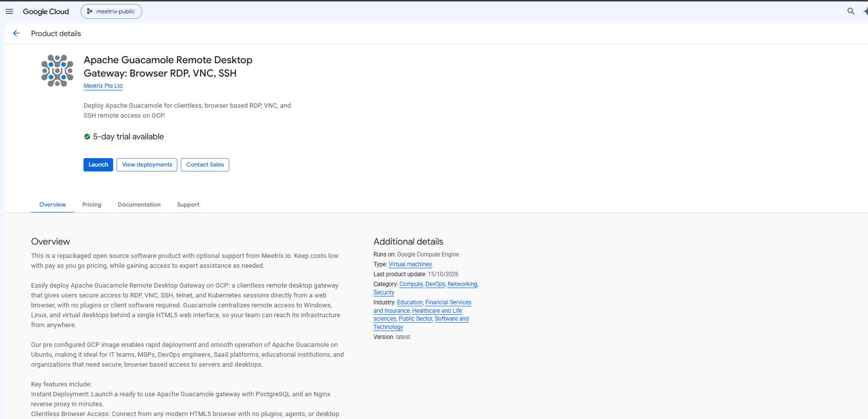Open Software and Technology industry link
Screen dimensions: 868x419
452,319
